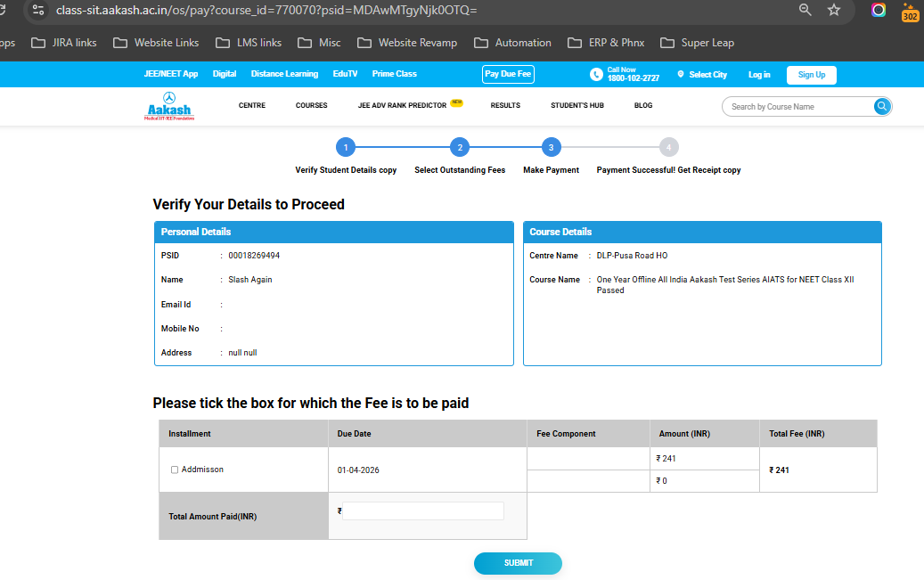Open the Select City dropdown
924x580 pixels.
click(x=702, y=75)
